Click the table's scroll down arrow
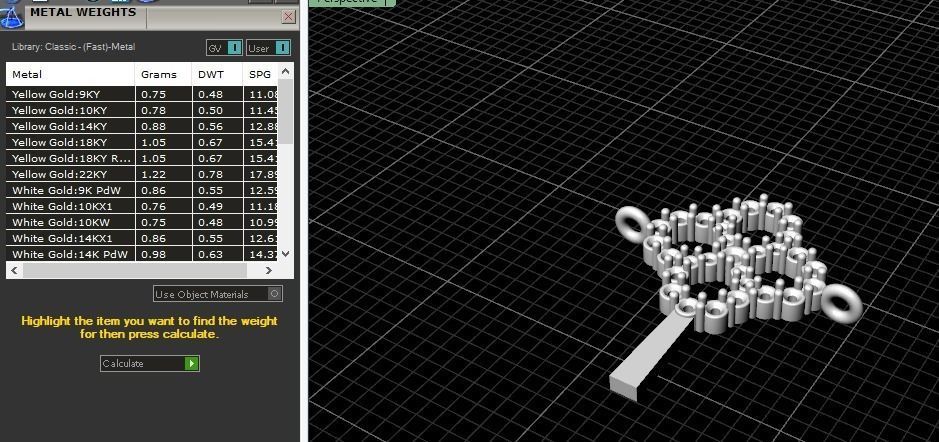This screenshot has width=939, height=442. [x=286, y=254]
